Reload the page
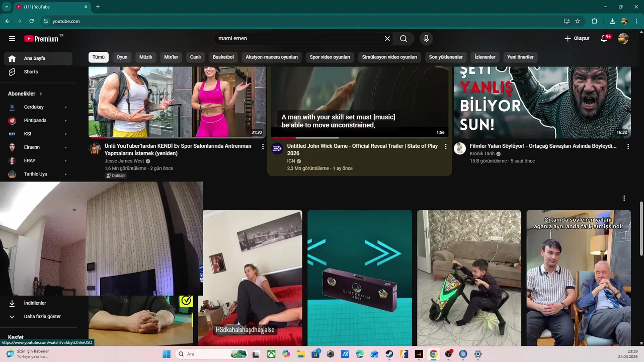 [32, 21]
